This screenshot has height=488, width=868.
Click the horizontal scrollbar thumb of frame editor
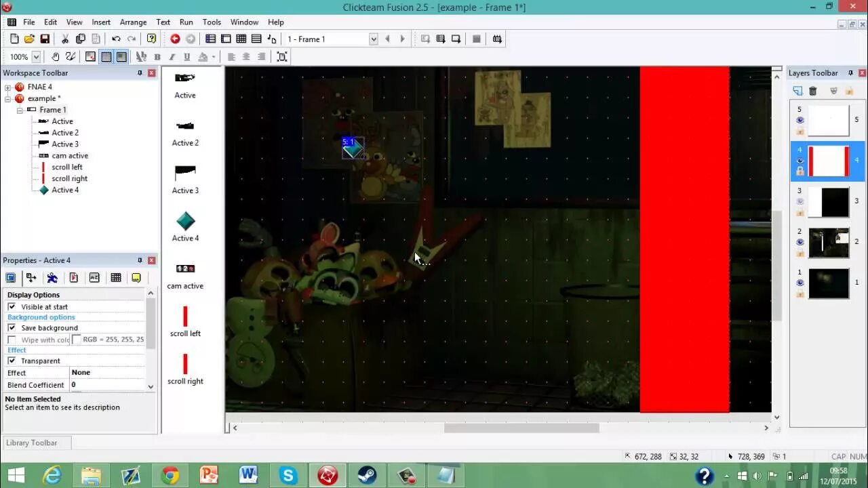(x=521, y=428)
